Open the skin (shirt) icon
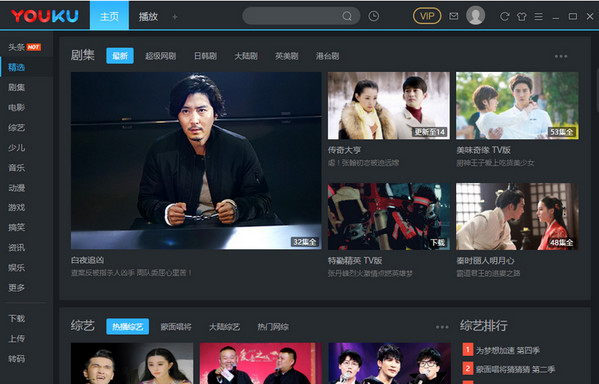This screenshot has width=599, height=384. point(521,16)
